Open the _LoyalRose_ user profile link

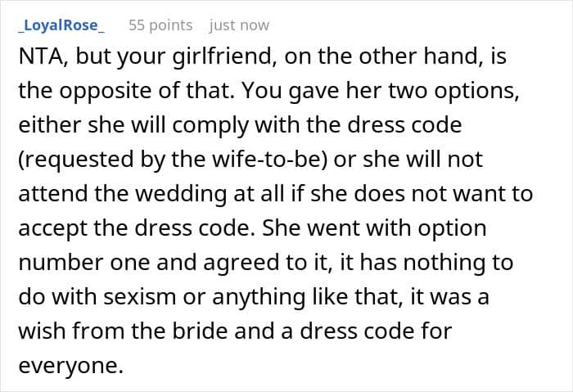click(x=61, y=25)
